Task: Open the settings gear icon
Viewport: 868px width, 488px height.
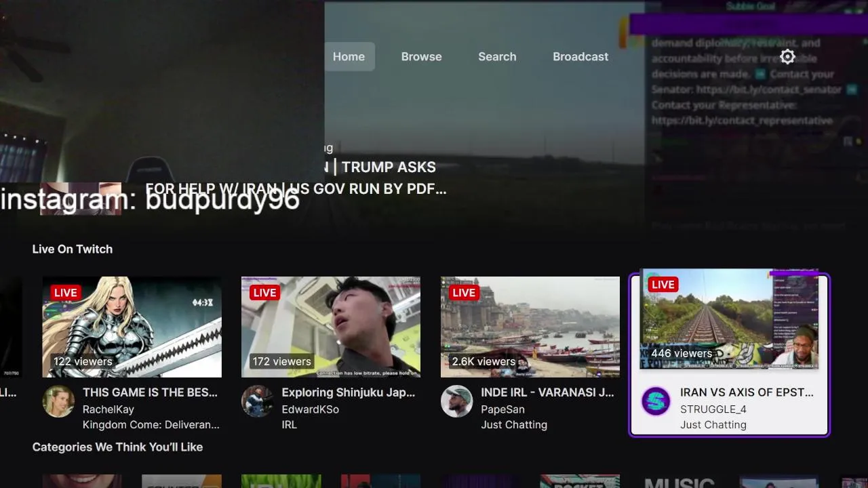Action: pyautogui.click(x=787, y=56)
